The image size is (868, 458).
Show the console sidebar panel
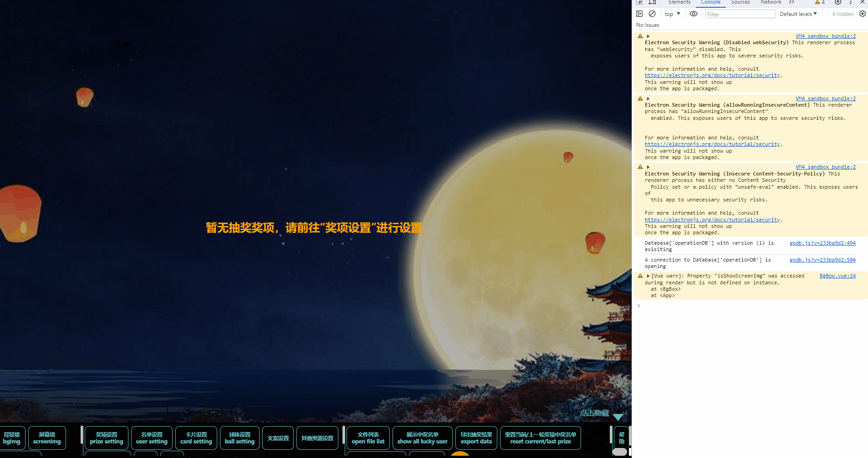tap(639, 14)
